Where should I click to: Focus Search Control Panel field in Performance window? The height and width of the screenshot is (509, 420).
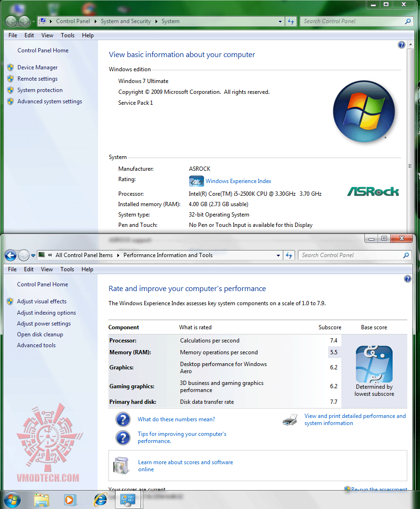(x=351, y=256)
